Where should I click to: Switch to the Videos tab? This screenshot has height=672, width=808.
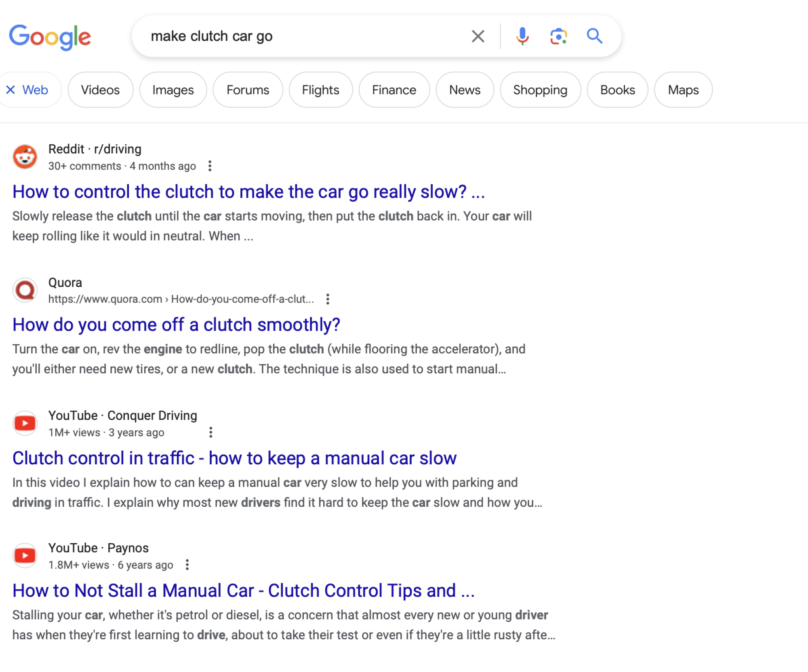[x=100, y=90]
